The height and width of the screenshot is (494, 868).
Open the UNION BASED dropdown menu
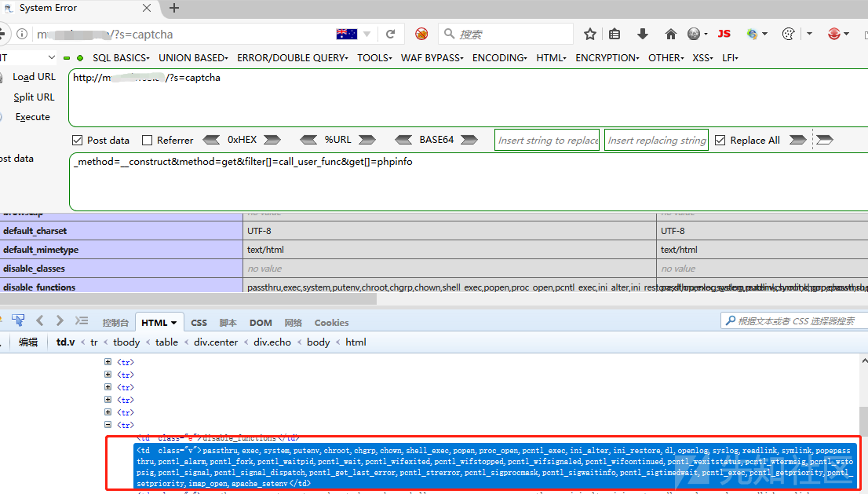click(x=193, y=57)
